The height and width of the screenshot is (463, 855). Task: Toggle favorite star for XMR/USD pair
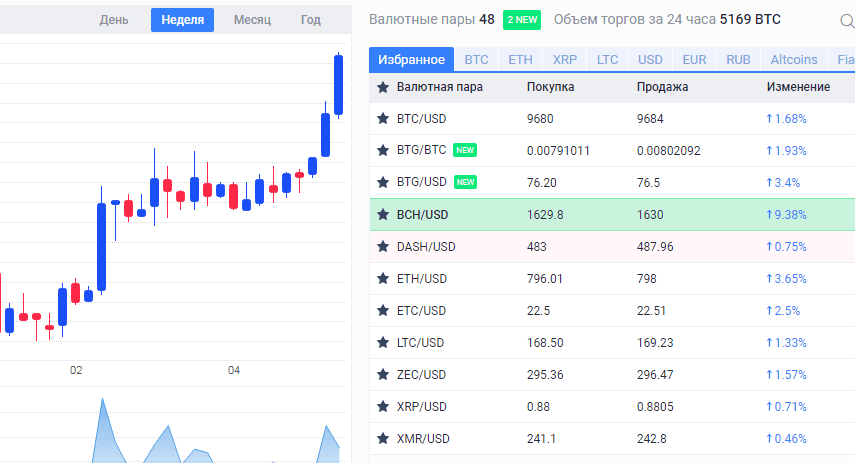383,438
